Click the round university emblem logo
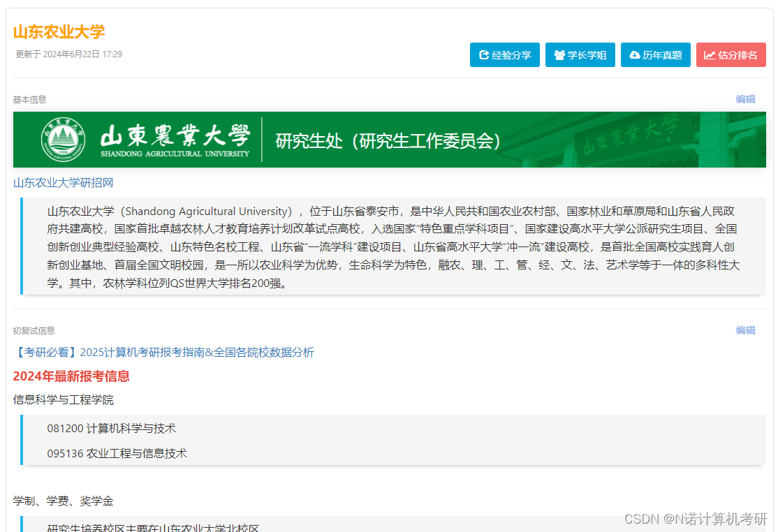This screenshot has width=778, height=532. tap(63, 140)
